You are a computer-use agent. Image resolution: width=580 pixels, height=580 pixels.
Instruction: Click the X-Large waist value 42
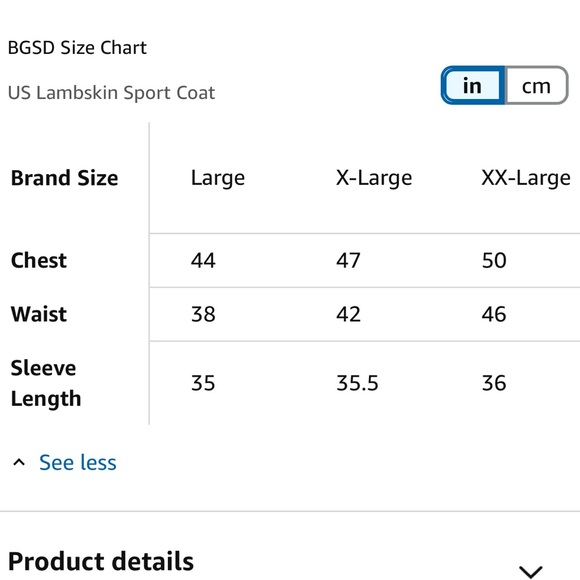(x=348, y=314)
